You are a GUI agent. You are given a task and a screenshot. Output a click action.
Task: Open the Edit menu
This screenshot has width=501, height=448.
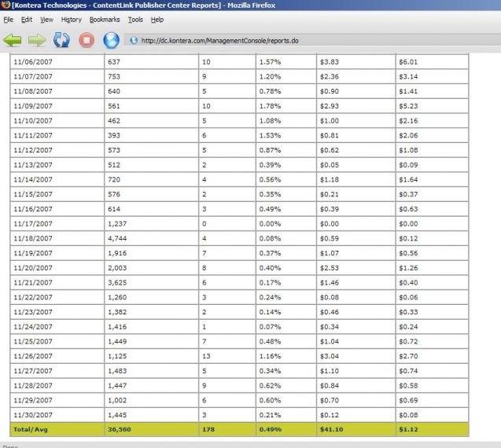[x=27, y=20]
